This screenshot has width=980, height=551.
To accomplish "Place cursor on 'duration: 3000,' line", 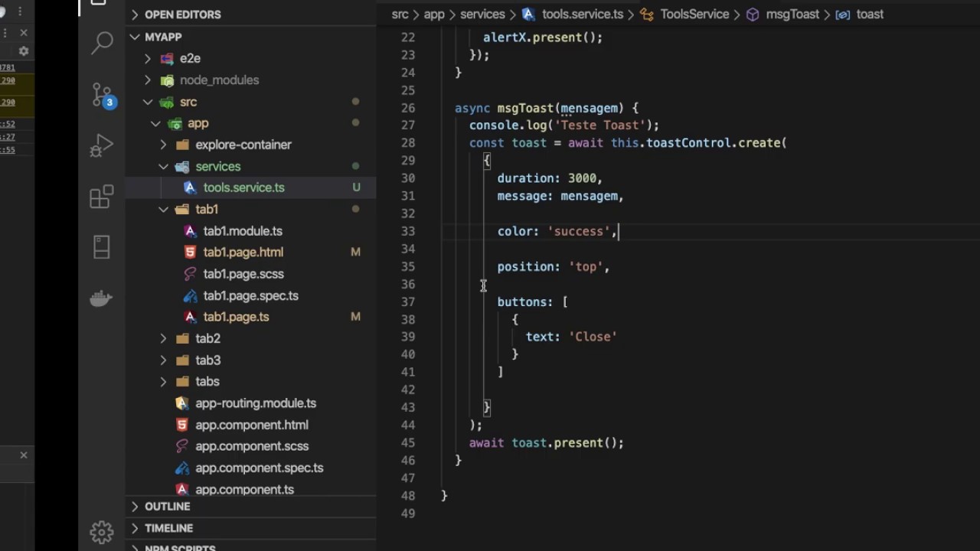I will [x=550, y=178].
